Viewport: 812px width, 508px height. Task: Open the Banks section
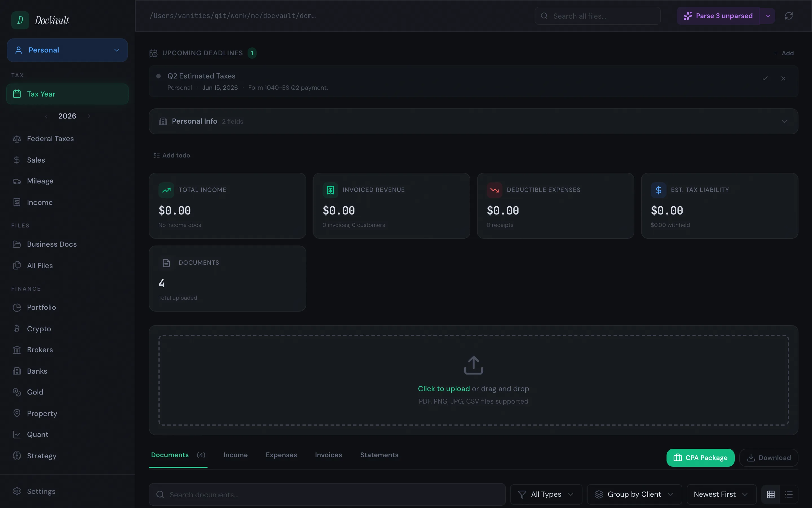[67, 371]
